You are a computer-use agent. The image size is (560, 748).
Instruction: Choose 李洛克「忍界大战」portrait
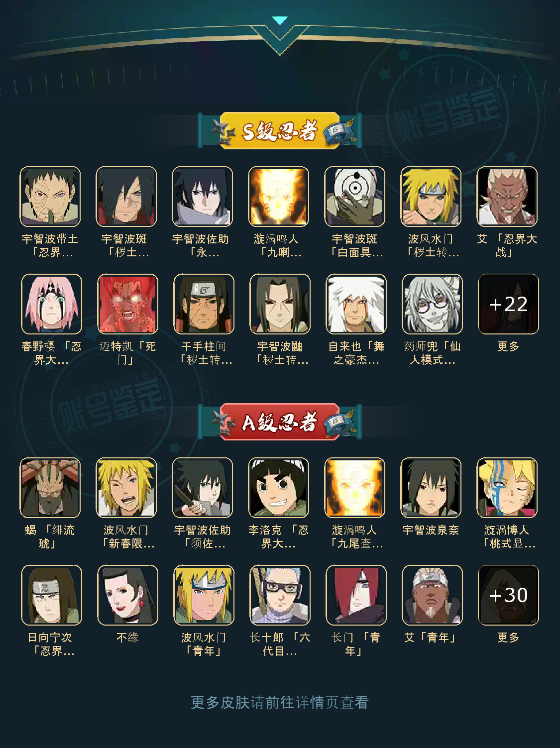point(278,488)
